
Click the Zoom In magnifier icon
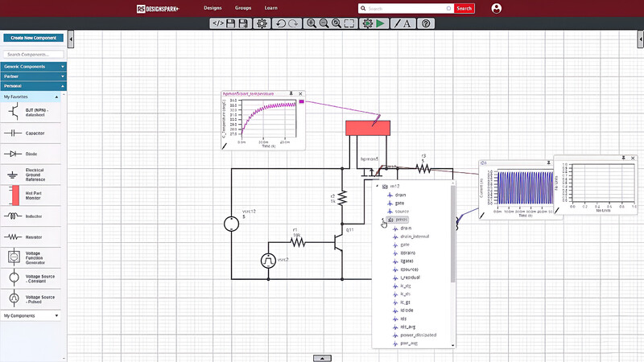pyautogui.click(x=312, y=24)
